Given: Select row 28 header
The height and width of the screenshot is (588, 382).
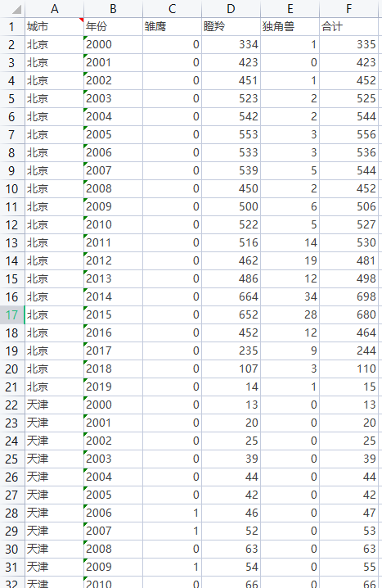Looking at the screenshot, I should coord(12,513).
